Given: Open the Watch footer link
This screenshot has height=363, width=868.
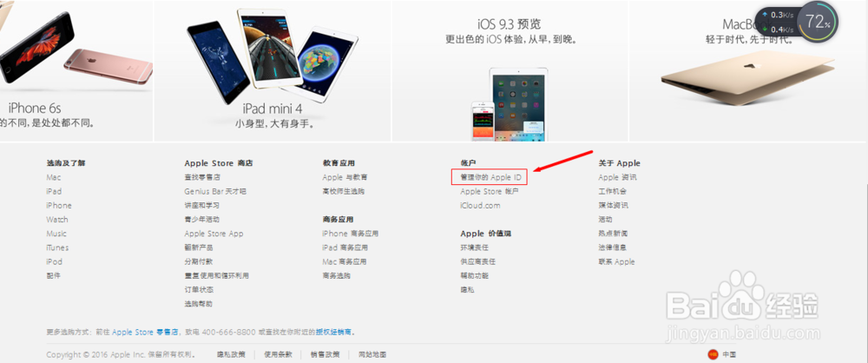Looking at the screenshot, I should [x=57, y=220].
